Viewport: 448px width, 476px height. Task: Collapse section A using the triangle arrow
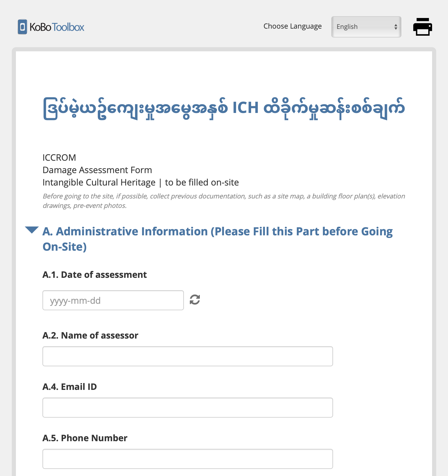[x=32, y=230]
